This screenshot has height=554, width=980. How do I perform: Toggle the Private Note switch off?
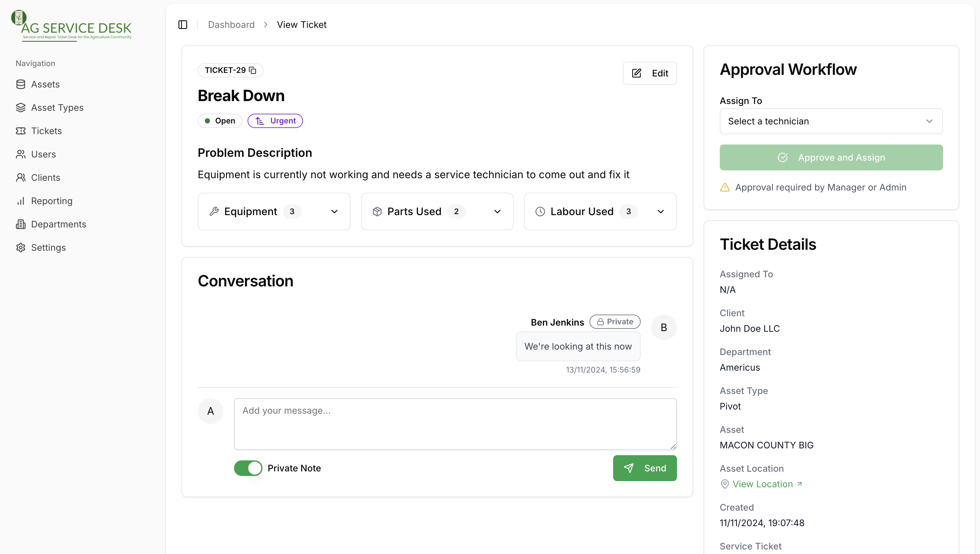[x=248, y=468]
